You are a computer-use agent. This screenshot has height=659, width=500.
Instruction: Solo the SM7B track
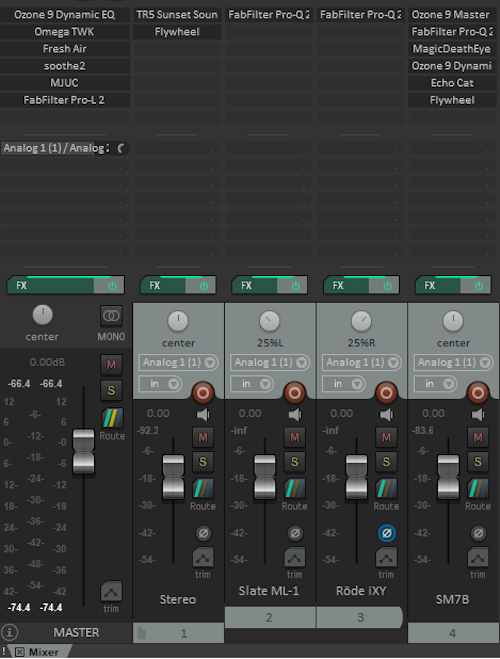(x=478, y=462)
